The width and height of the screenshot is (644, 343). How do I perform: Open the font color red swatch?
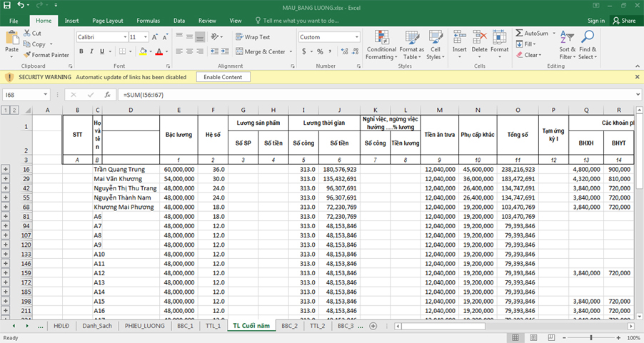click(159, 51)
